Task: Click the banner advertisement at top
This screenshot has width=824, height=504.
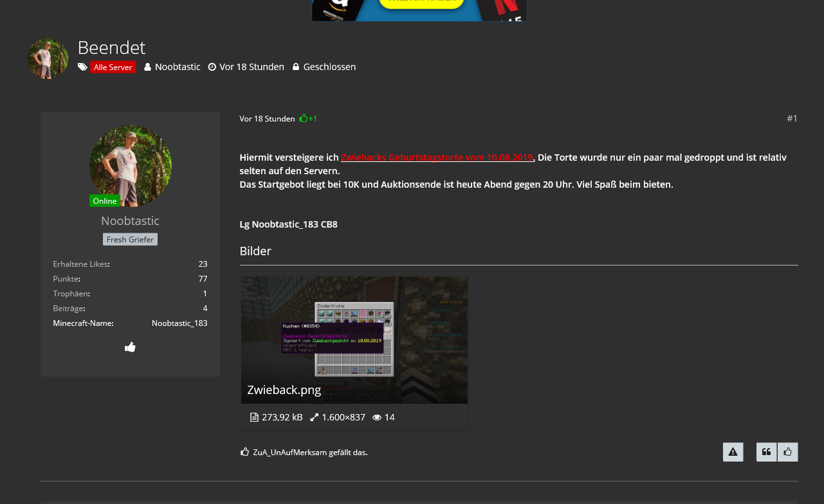Action: pyautogui.click(x=419, y=10)
